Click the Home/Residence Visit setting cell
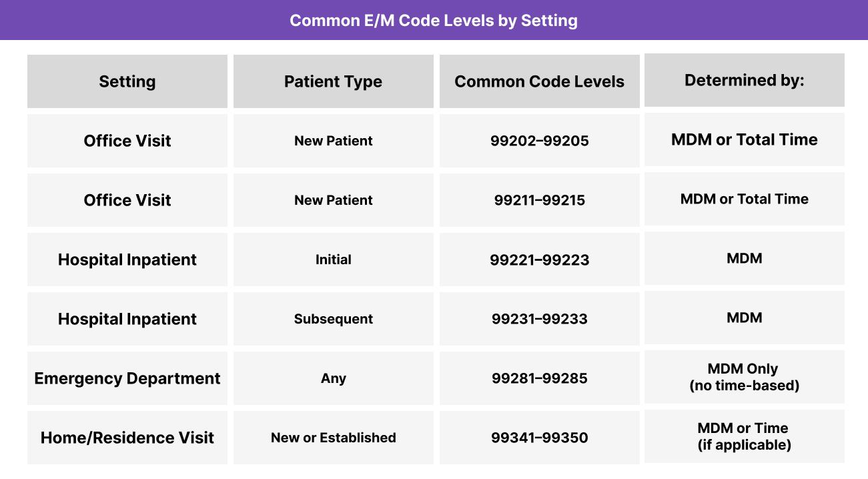Screen dimensions: 868x479 tap(127, 438)
